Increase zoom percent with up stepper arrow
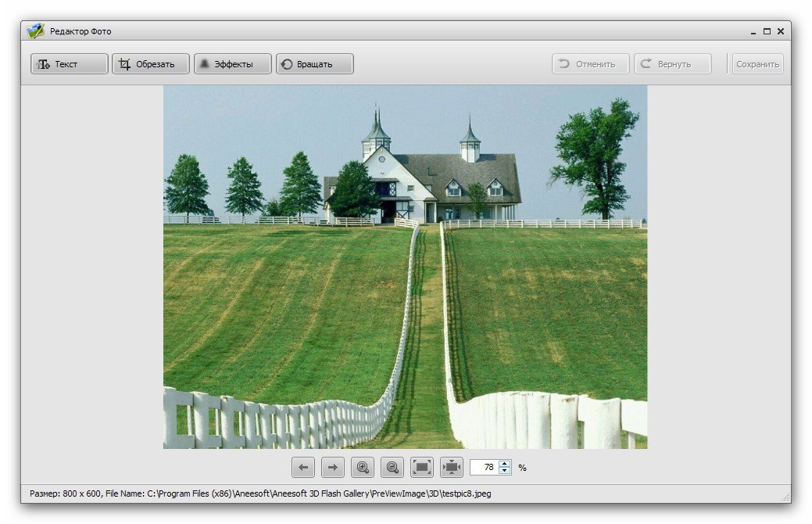The image size is (812, 524). click(x=505, y=464)
